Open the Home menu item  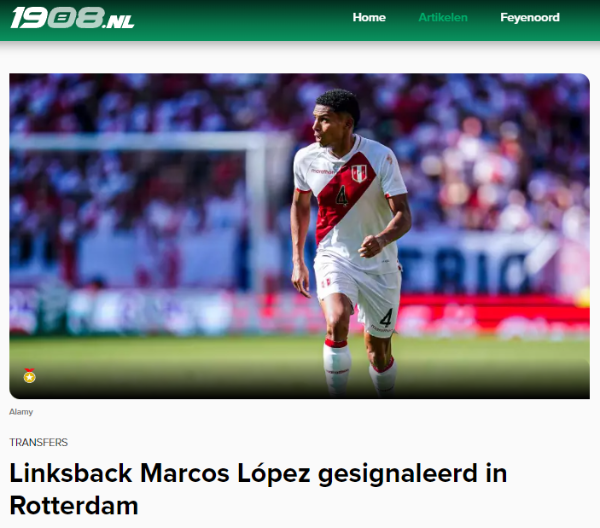click(369, 18)
